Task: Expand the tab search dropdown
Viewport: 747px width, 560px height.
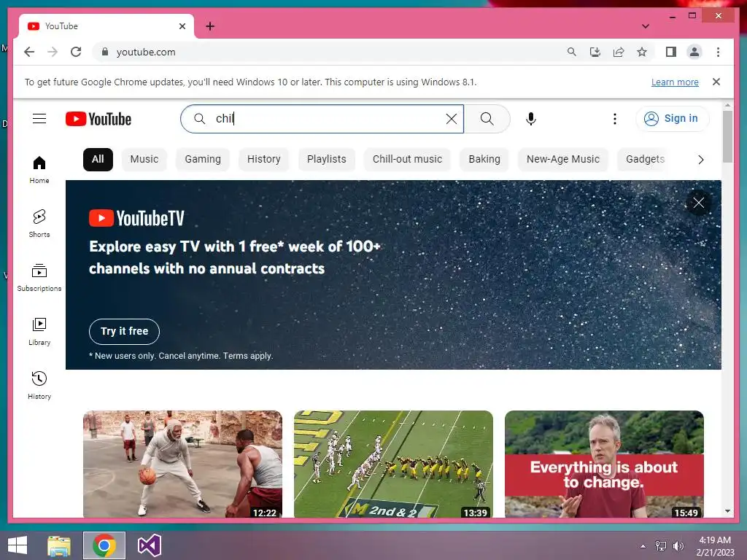Action: pyautogui.click(x=645, y=26)
